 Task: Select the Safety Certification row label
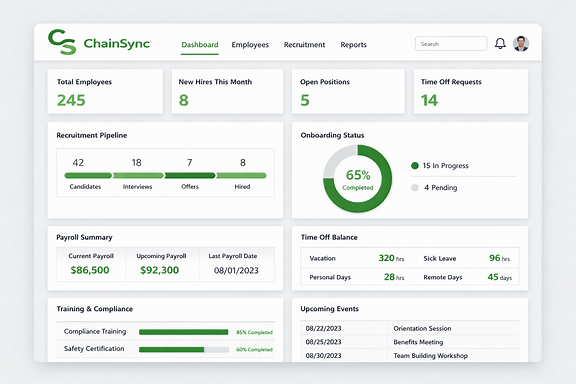94,349
